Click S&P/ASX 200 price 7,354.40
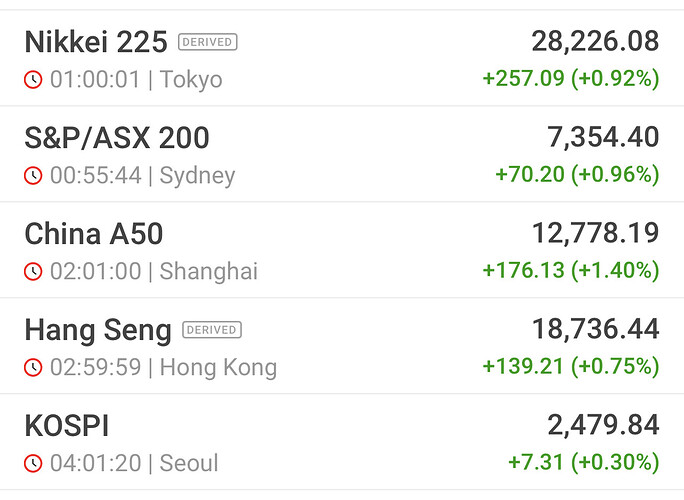 [x=603, y=137]
